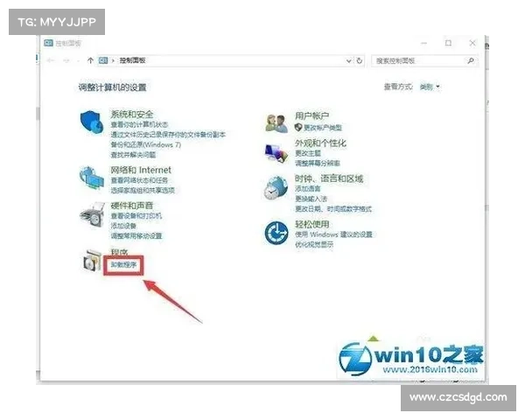525x420 pixels.
Task: Click 使用 Windows 建议的设置 link
Action: pyautogui.click(x=333, y=234)
